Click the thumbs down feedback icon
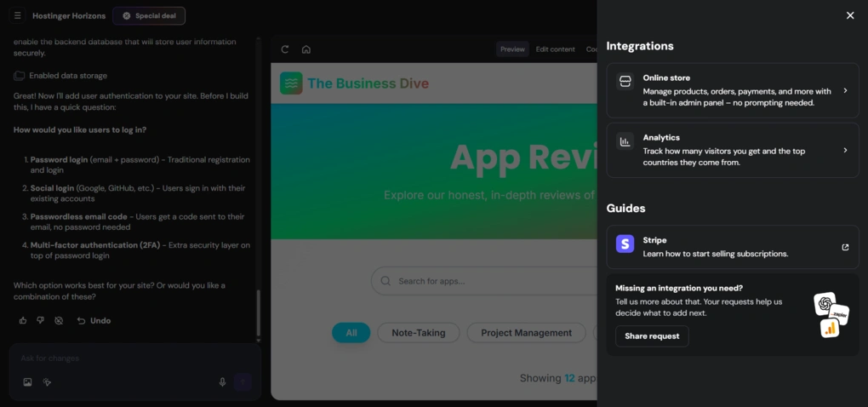868x407 pixels. (x=40, y=321)
